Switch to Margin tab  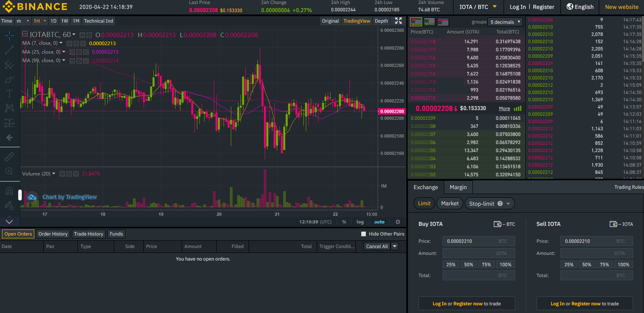(458, 187)
